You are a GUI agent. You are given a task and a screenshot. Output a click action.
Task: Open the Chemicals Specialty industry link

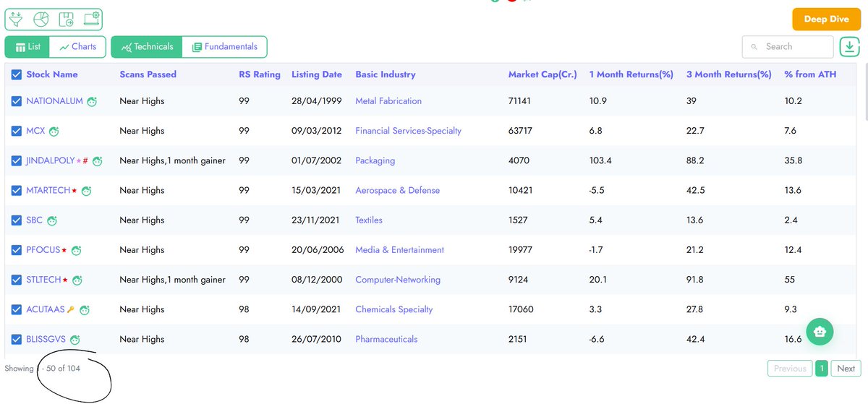[x=394, y=309]
